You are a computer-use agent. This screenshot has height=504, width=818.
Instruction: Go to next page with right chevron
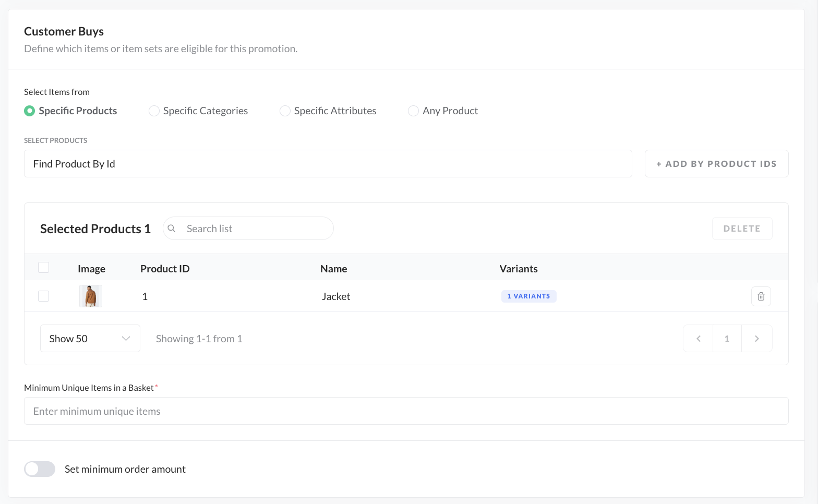tap(756, 339)
